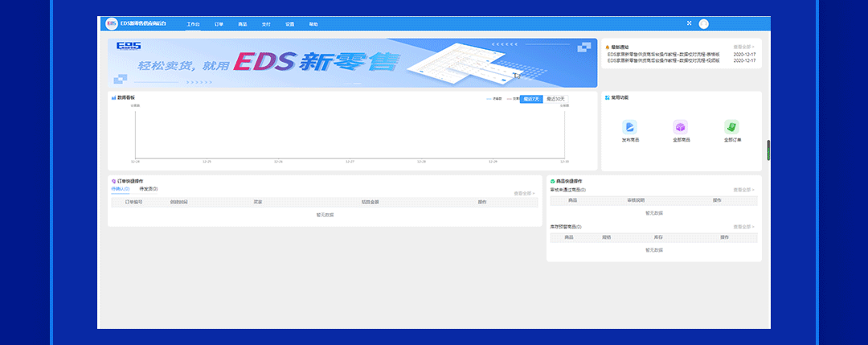Select the 最近7天 chart range
This screenshot has width=868, height=345.
[531, 99]
